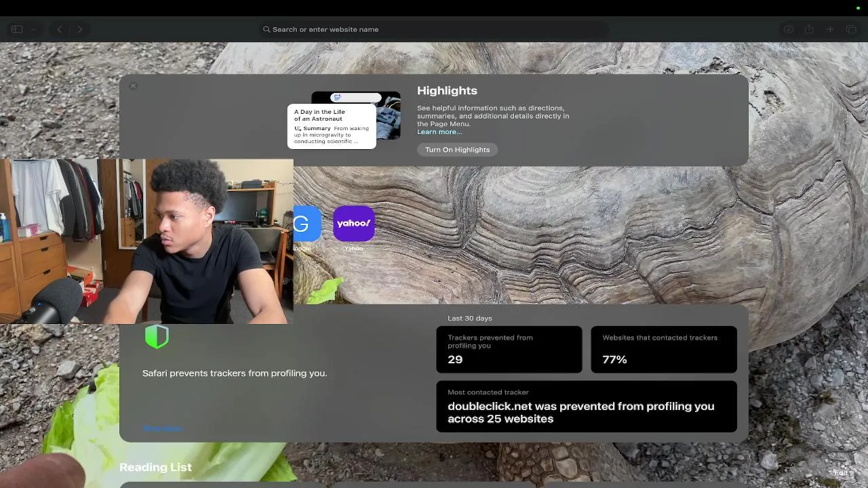
Task: Click the green Privacy Report shield icon
Action: [157, 337]
